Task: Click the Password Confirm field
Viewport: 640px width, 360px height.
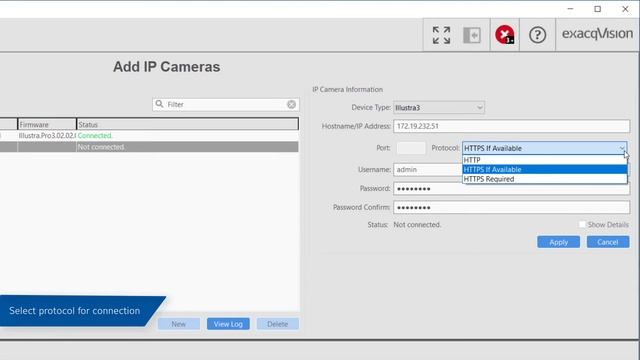Action: coord(511,207)
